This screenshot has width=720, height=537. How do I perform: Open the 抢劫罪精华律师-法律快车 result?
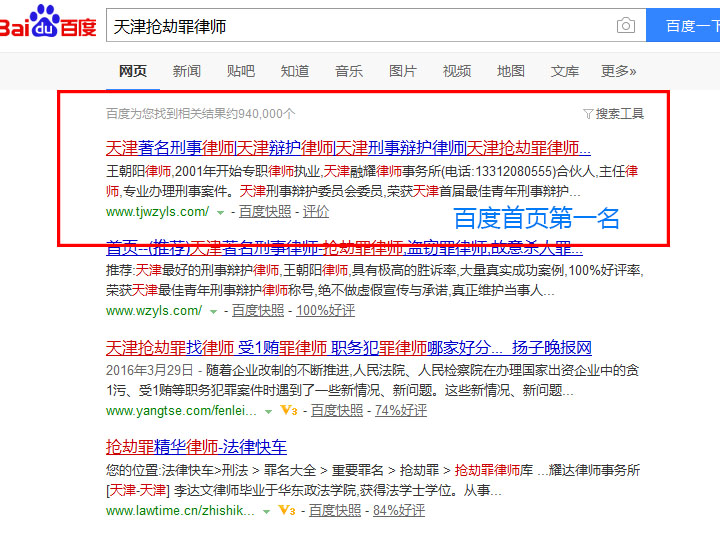click(x=196, y=446)
